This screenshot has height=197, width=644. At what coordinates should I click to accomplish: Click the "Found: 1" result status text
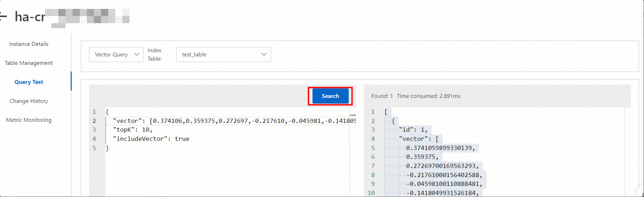coord(382,96)
